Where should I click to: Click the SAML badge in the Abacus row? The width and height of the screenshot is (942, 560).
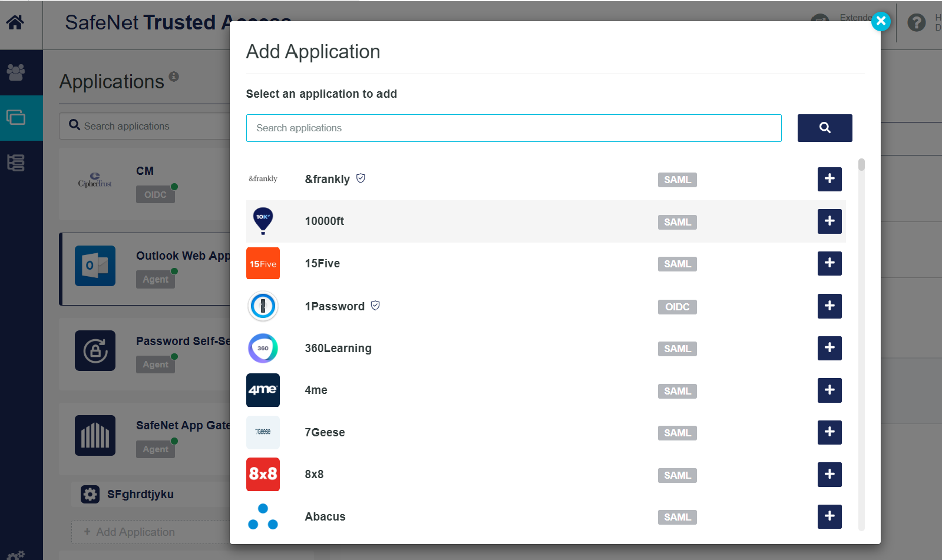tap(677, 517)
